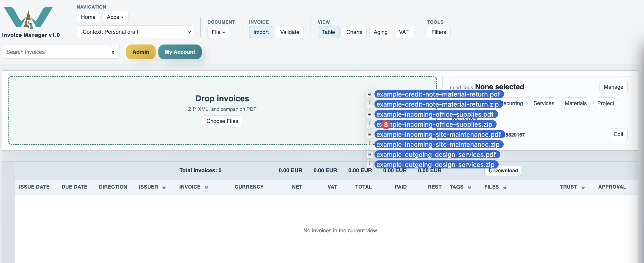Viewport: 644px width, 263px height.
Task: Open the Apps dropdown menu
Action: (115, 17)
